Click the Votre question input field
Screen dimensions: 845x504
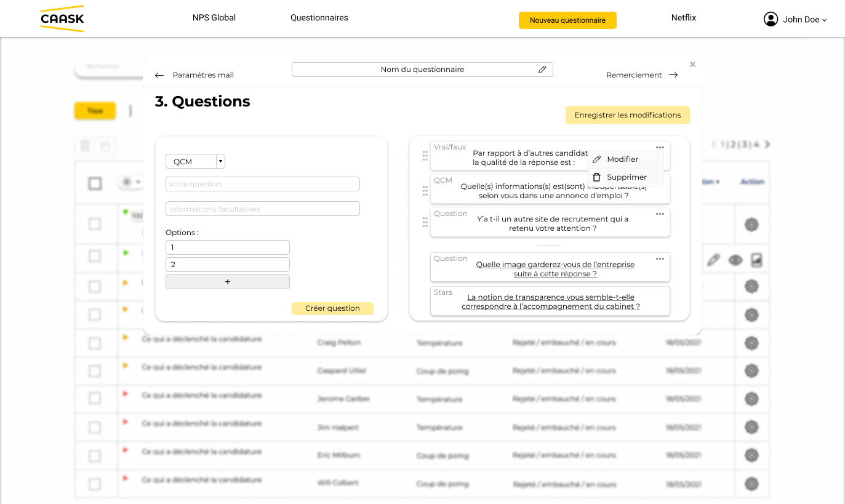263,184
